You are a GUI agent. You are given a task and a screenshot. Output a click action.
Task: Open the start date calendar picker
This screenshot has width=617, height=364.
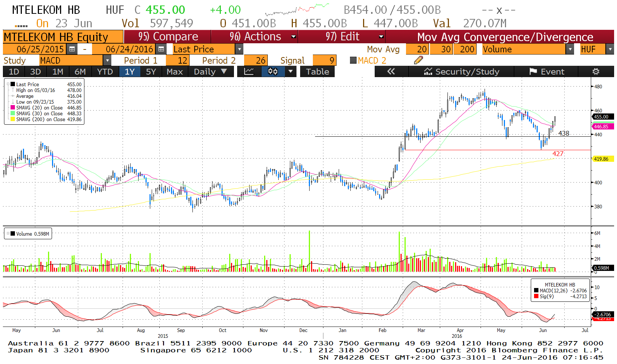coord(72,49)
